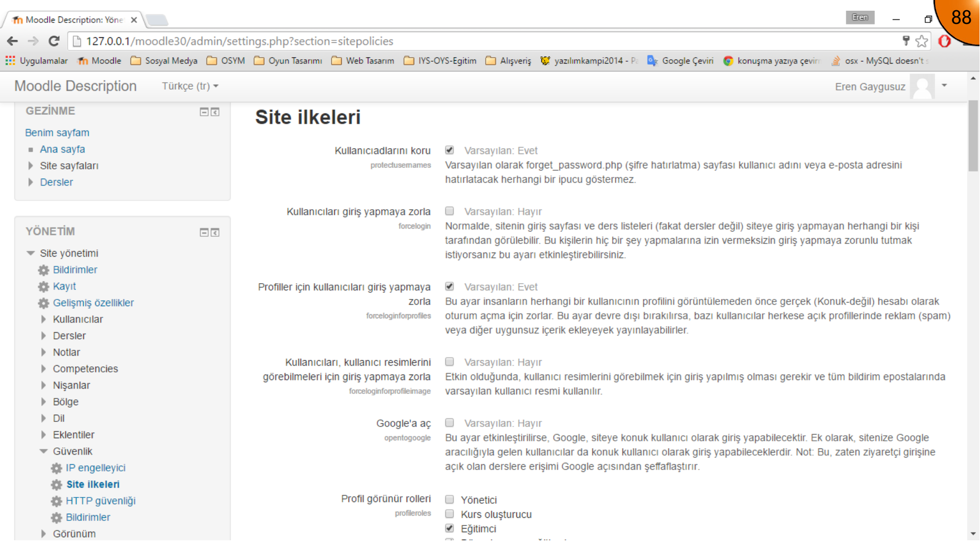This screenshot has width=980, height=551.
Task: Expand the Dersler node in Gezinme
Action: tap(31, 182)
